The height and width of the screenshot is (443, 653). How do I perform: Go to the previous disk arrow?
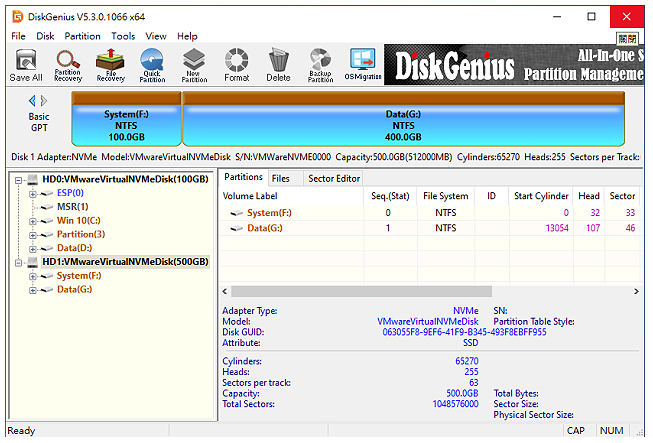point(32,101)
